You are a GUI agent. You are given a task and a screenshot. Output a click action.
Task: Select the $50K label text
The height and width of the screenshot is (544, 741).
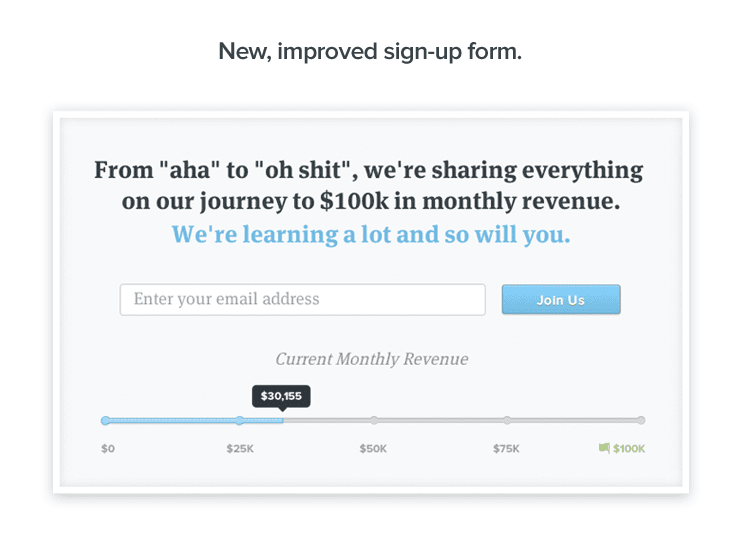point(373,449)
